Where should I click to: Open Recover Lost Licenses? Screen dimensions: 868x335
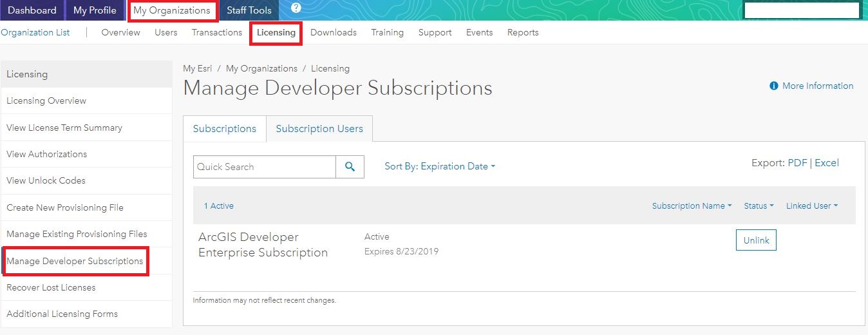coord(86,287)
